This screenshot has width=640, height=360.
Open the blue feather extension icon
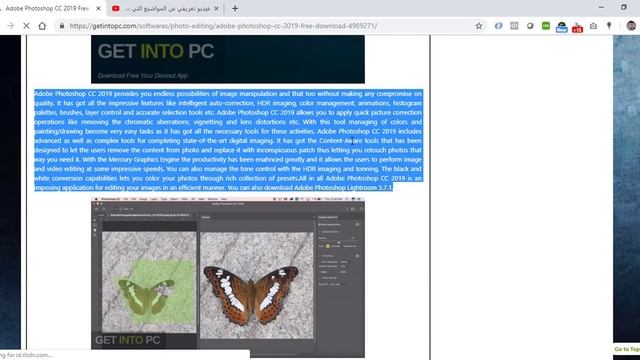(x=498, y=26)
